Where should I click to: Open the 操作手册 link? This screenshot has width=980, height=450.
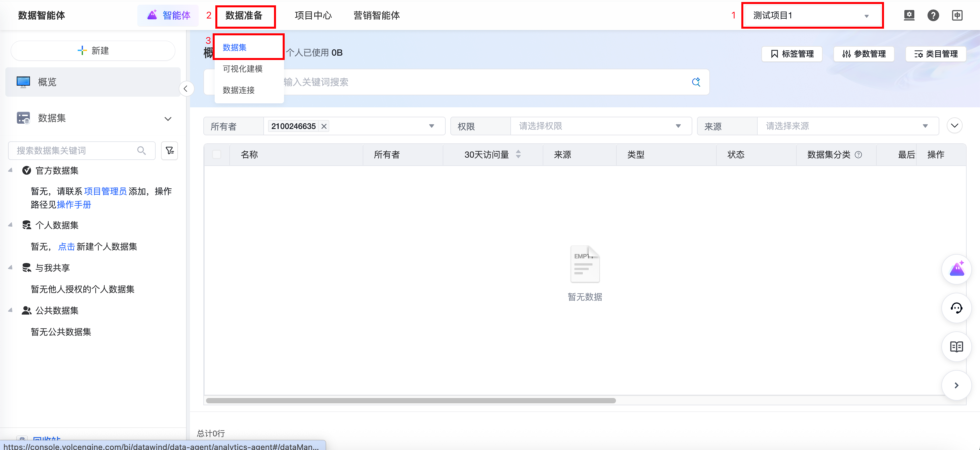pyautogui.click(x=74, y=205)
